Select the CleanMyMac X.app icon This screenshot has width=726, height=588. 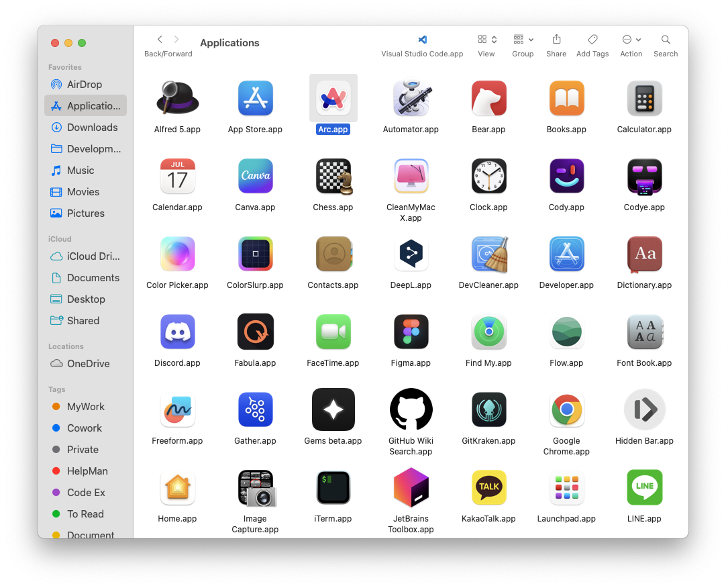411,176
